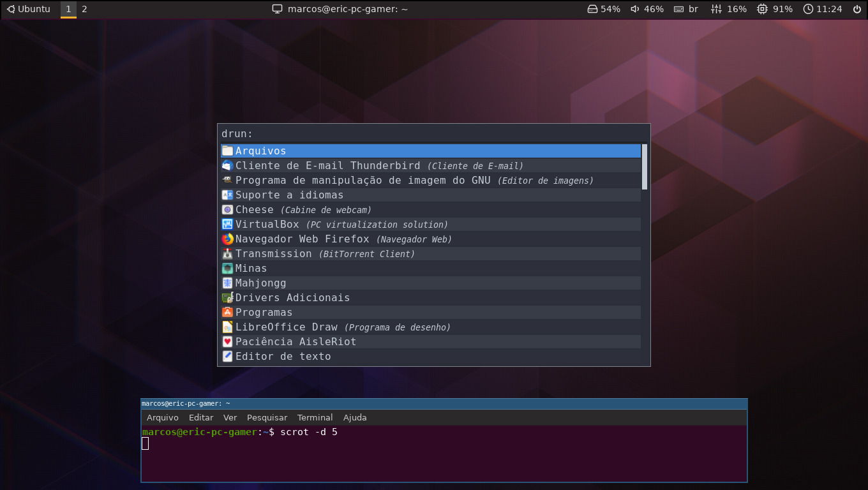
Task: Click the mixer 16% indicator in the top bar
Action: coord(729,9)
